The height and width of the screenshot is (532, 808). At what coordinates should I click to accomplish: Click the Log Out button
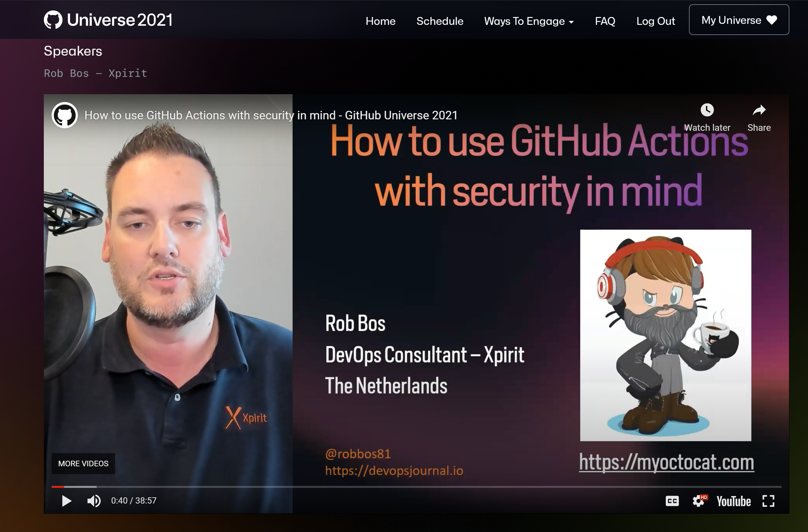point(655,21)
